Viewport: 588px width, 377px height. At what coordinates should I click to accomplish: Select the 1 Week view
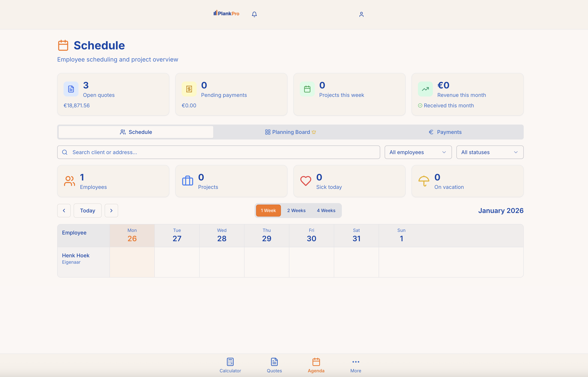(268, 211)
